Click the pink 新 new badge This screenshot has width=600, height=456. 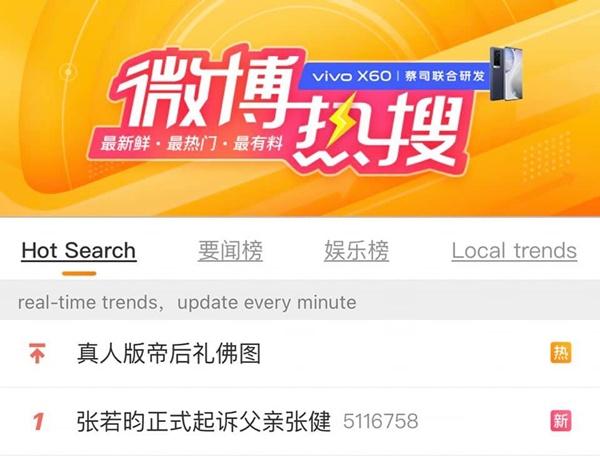[x=561, y=421]
